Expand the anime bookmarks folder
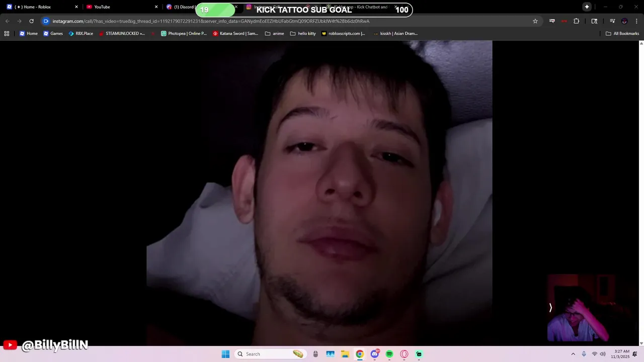This screenshot has width=644, height=362. 274,34
